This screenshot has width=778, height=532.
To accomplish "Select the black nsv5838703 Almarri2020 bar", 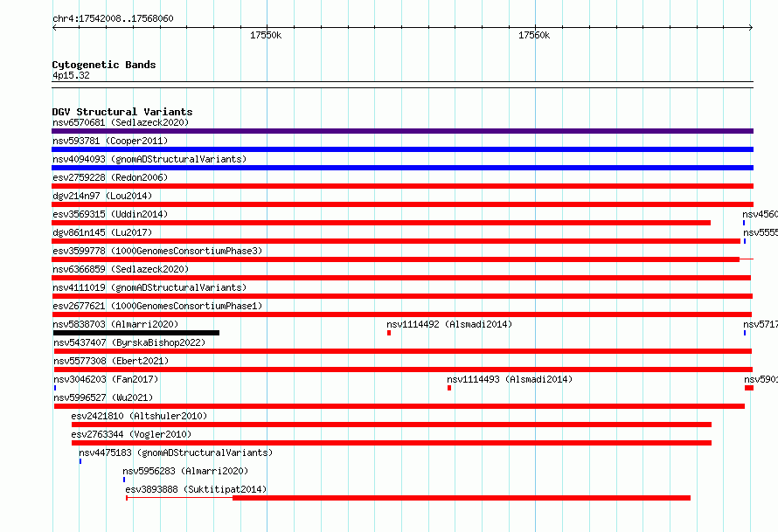I will click(136, 333).
